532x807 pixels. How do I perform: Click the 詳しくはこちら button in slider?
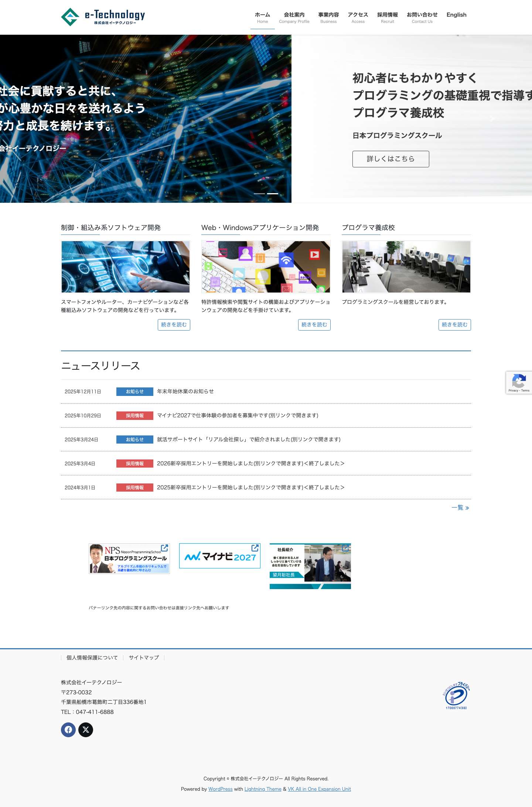[x=391, y=159]
